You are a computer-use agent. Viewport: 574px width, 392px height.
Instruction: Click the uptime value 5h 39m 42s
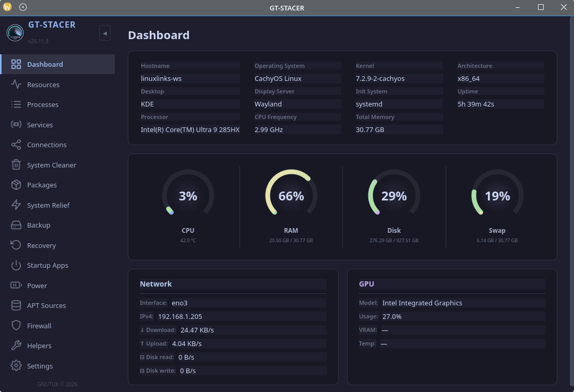476,104
